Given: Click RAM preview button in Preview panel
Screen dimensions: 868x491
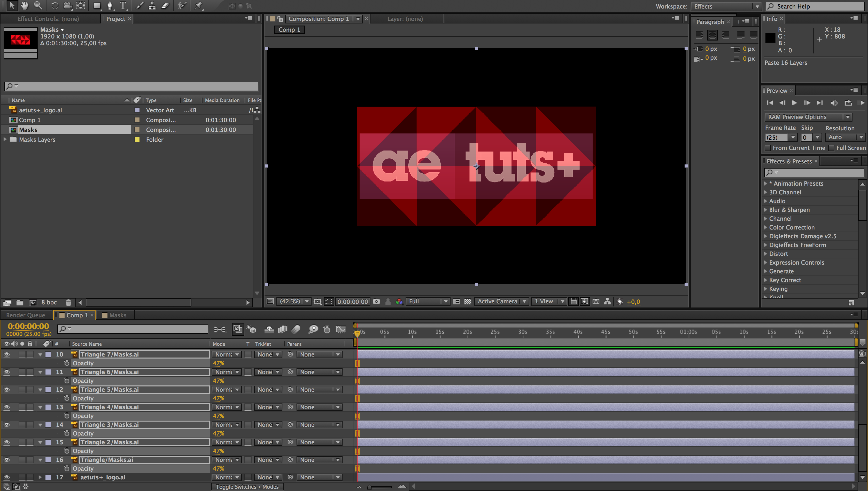Looking at the screenshot, I should click(x=861, y=103).
